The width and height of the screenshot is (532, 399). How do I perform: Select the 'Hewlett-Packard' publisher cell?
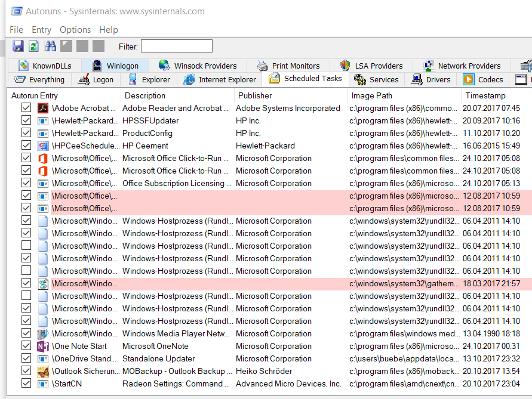[x=265, y=146]
